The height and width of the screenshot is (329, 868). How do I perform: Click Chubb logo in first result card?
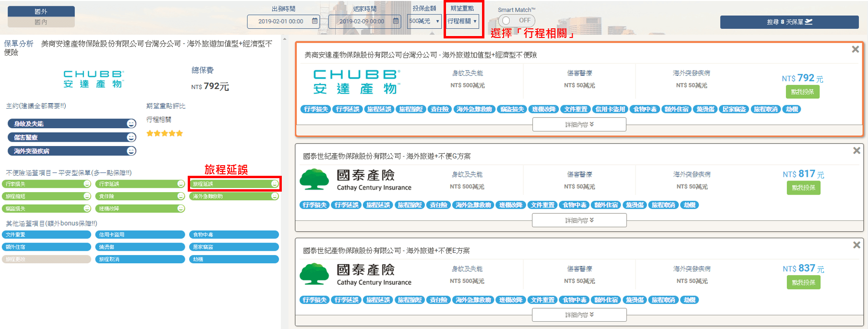tap(356, 82)
